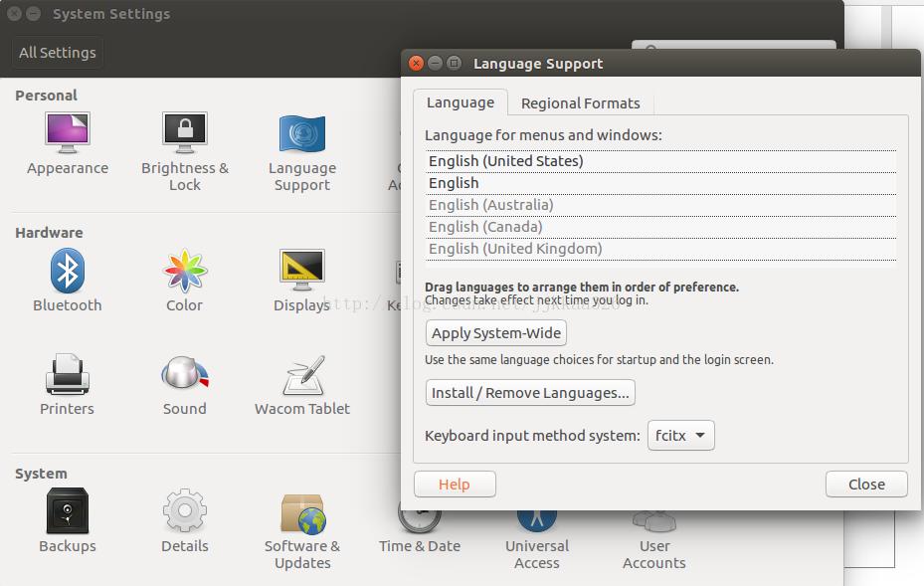The image size is (924, 586).
Task: Open Time & Date settings
Action: [420, 533]
